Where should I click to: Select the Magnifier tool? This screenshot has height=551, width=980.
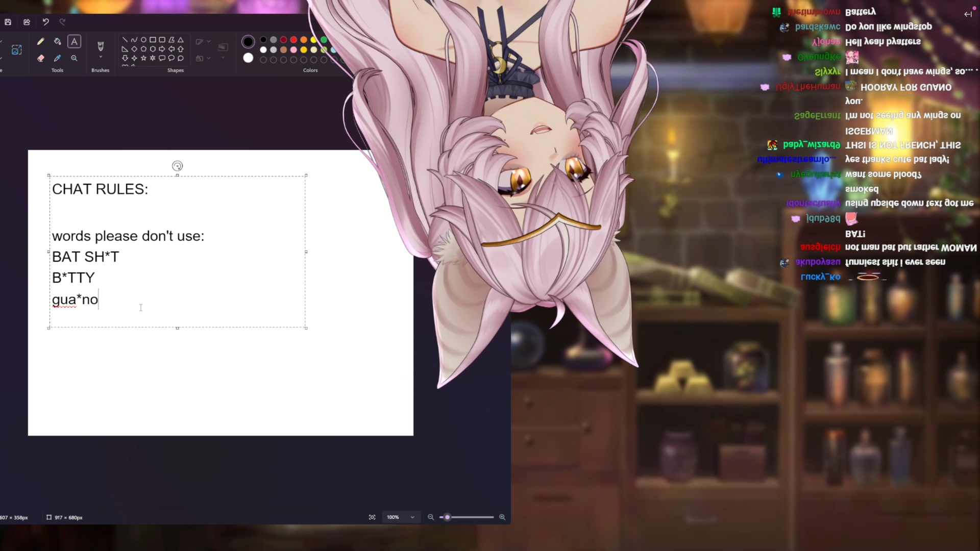[74, 58]
